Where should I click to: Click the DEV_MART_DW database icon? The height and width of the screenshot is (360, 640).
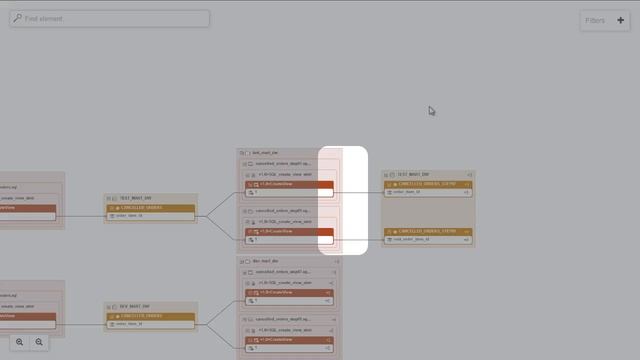click(115, 307)
